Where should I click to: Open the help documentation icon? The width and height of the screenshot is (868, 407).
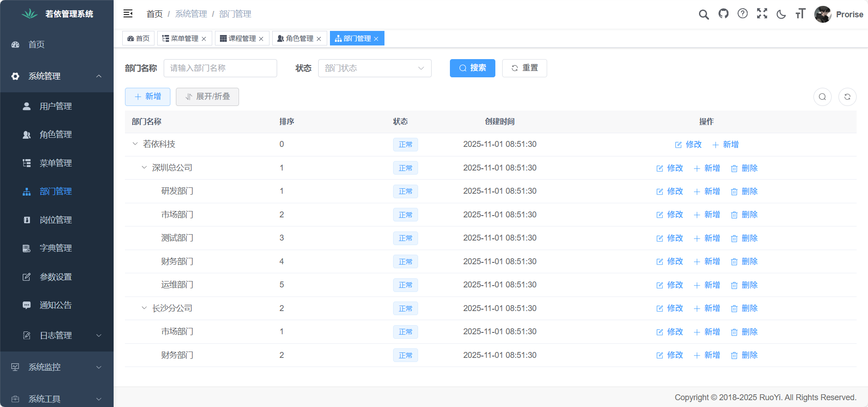point(743,14)
